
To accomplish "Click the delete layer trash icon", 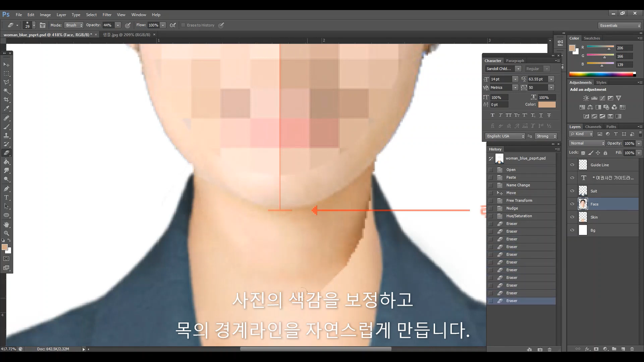I will tap(632, 349).
